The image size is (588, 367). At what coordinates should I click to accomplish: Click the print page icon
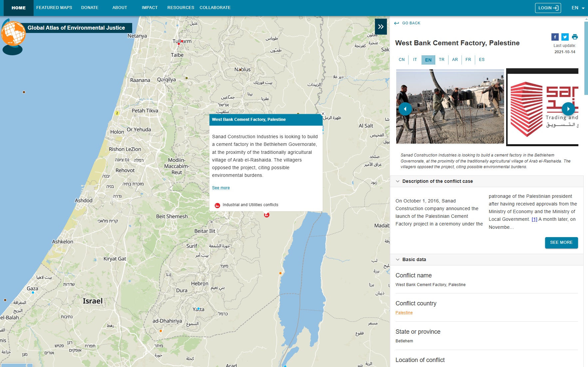click(575, 37)
